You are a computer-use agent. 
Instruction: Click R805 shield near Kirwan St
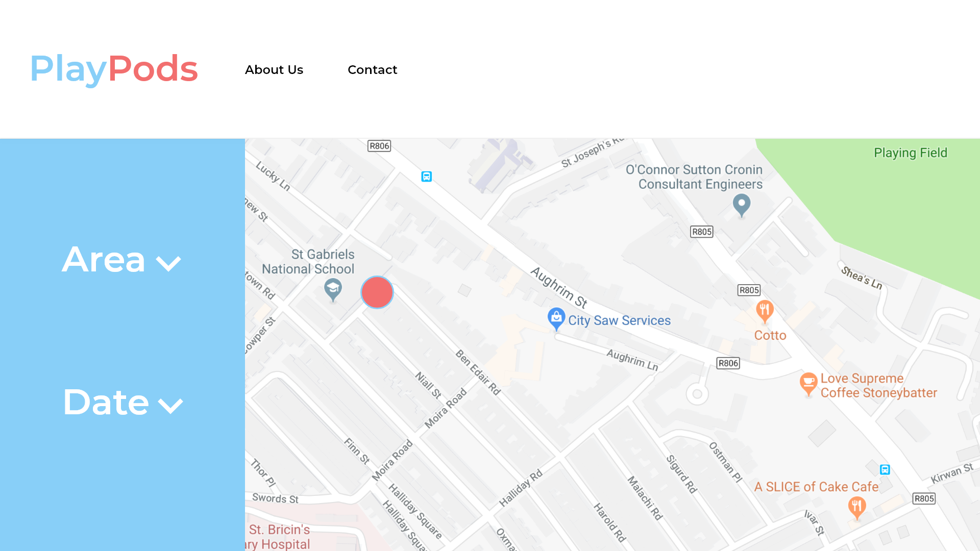point(924,498)
